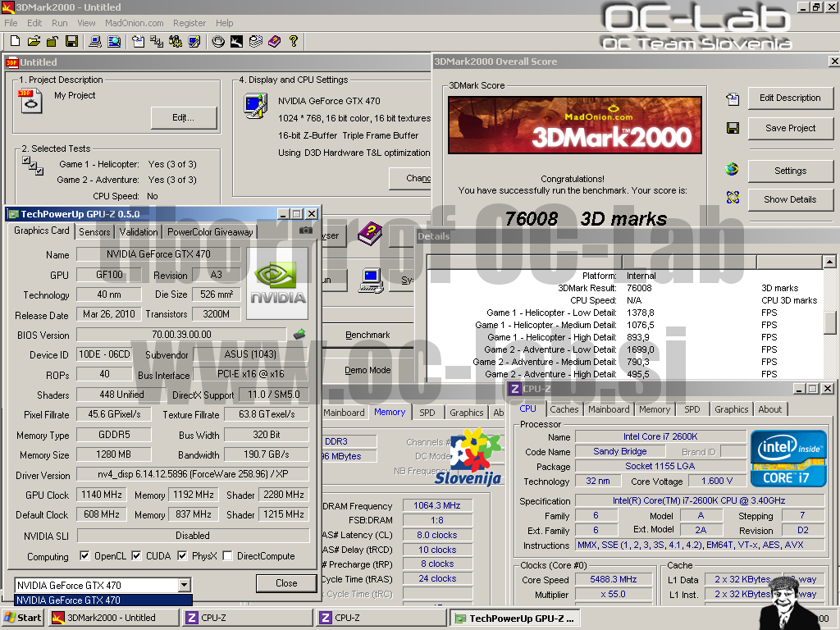Open the Run menu
The image size is (840, 630).
(59, 23)
